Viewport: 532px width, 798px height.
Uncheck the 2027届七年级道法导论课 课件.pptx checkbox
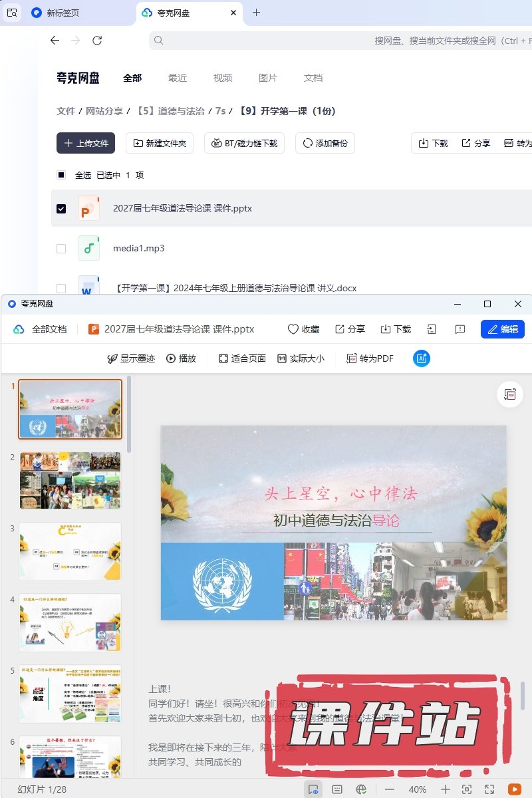(61, 209)
